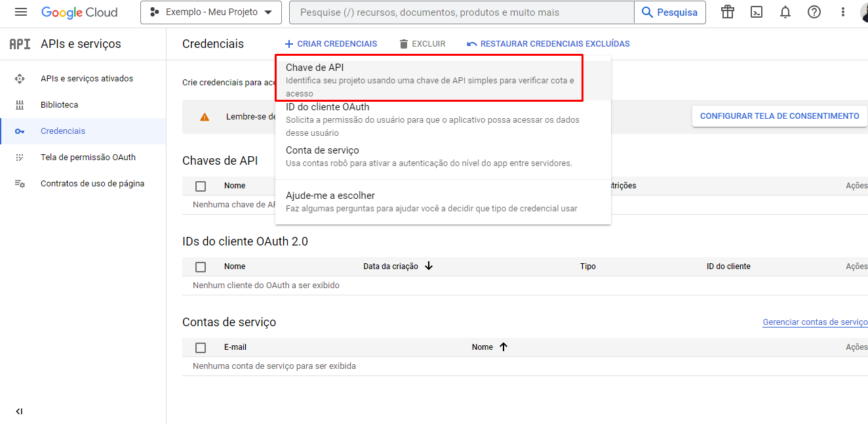Open the notifications bell
Screen dimensions: 868x424
[785, 11]
